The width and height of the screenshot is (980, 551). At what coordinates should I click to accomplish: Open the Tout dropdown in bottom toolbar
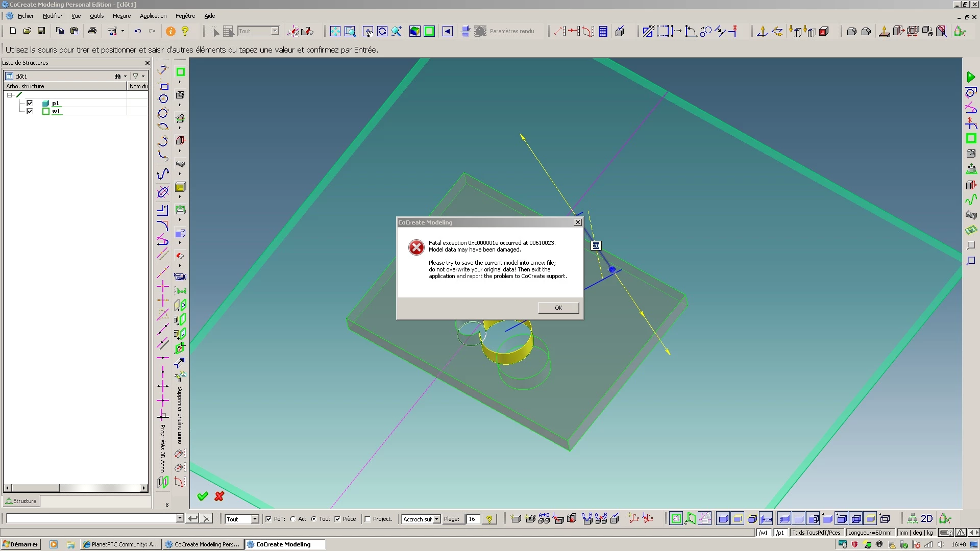255,519
